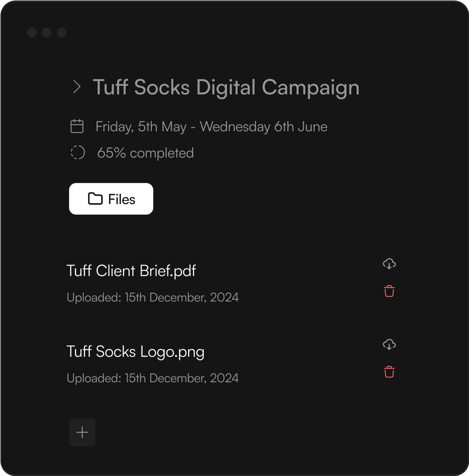Open the Files tab
The width and height of the screenshot is (469, 476).
pos(111,199)
